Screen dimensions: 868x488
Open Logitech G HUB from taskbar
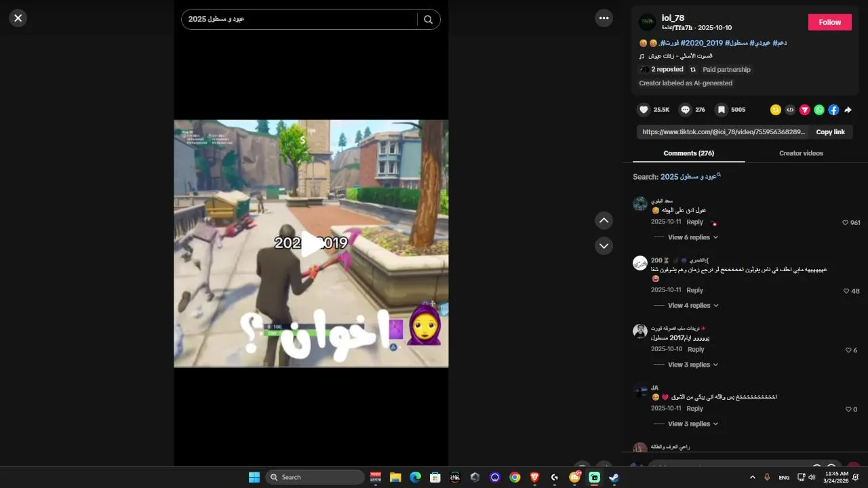pos(554,477)
